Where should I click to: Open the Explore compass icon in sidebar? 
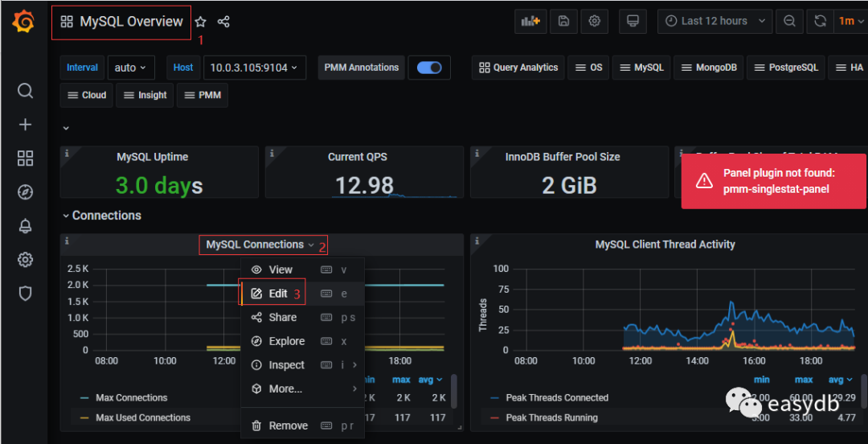pos(25,192)
